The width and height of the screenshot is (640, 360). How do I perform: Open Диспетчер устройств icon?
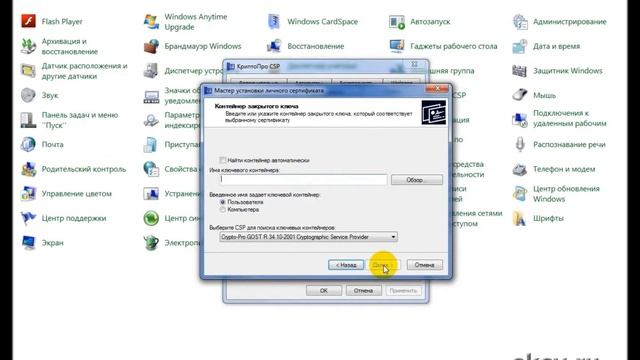point(151,71)
